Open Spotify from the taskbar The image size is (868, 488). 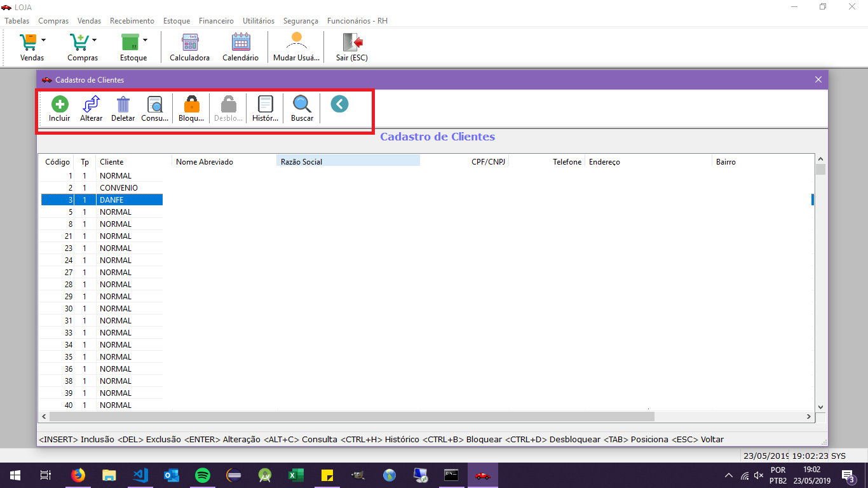coord(203,475)
